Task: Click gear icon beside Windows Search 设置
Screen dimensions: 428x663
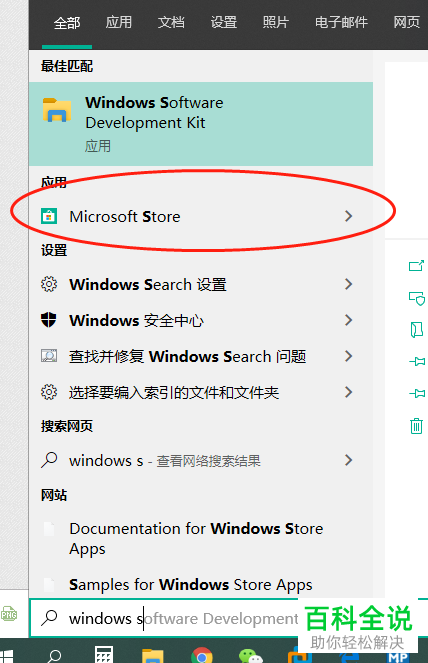Action: [49, 284]
